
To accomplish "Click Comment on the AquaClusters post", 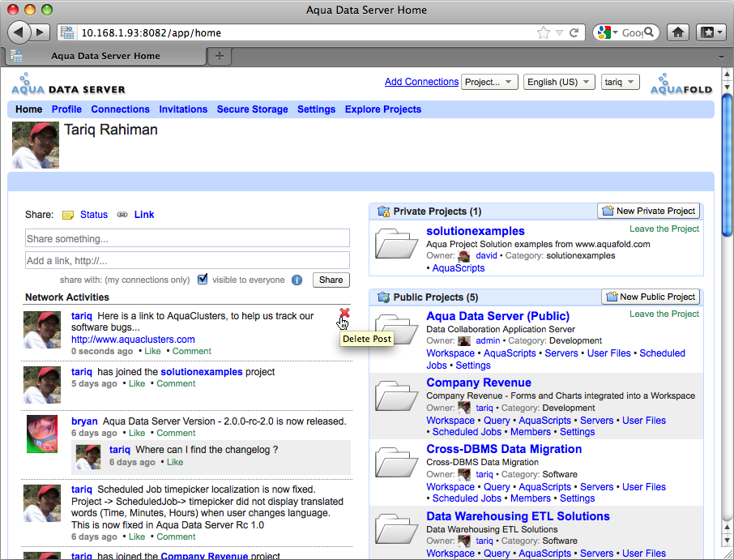I will pyautogui.click(x=191, y=351).
